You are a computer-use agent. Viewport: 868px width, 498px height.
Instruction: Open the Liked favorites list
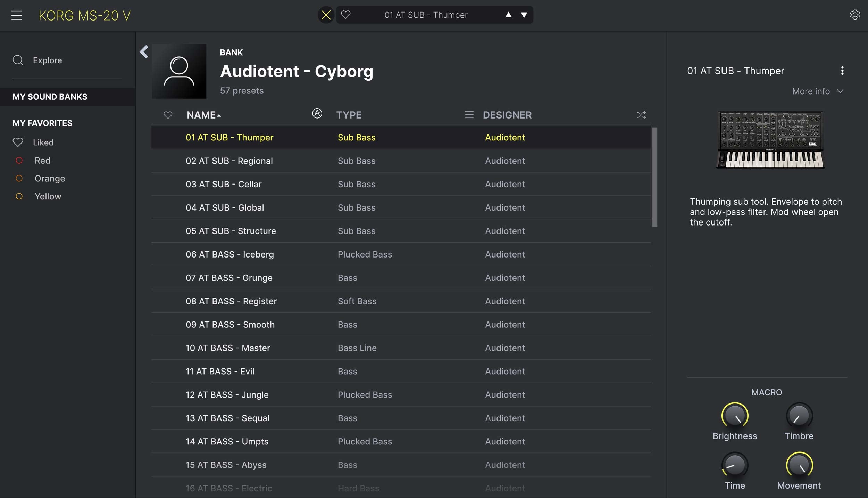click(x=43, y=142)
